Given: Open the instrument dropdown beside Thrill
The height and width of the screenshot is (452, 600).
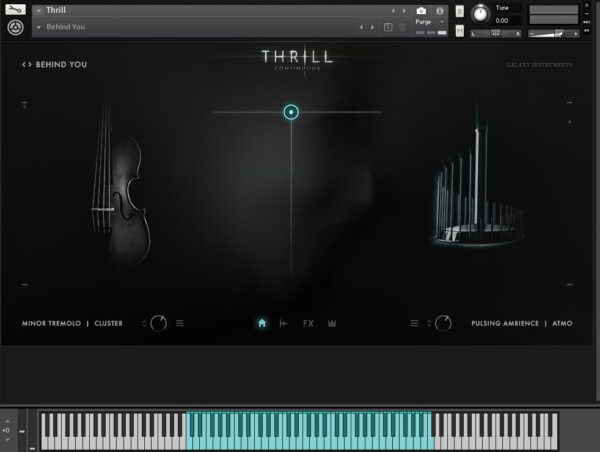Looking at the screenshot, I should click(38, 11).
